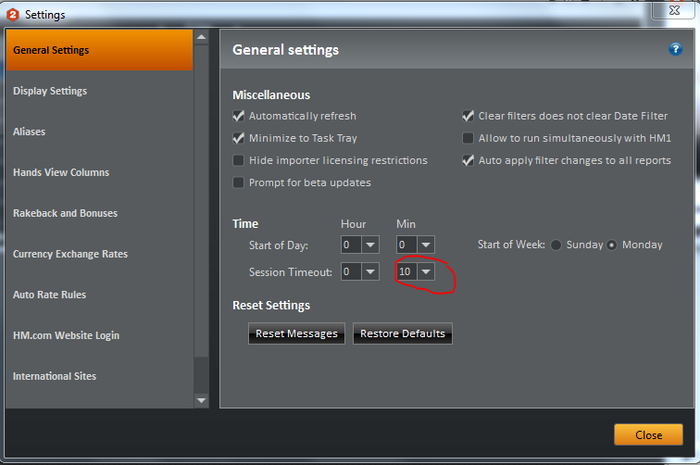Open Display Settings section

100,91
